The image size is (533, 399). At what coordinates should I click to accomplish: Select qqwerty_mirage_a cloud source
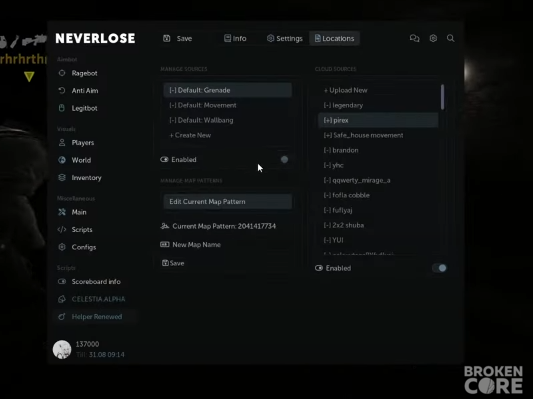click(378, 180)
